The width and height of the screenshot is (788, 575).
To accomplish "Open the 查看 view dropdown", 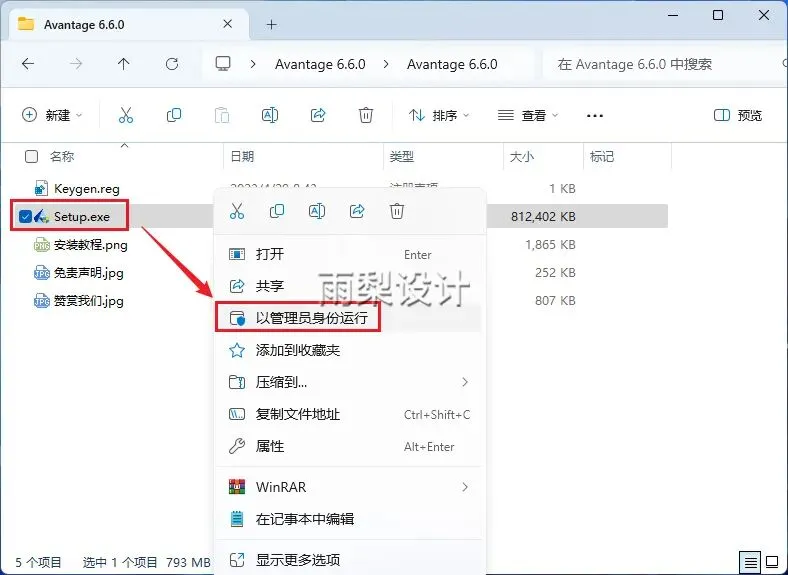I will click(528, 115).
